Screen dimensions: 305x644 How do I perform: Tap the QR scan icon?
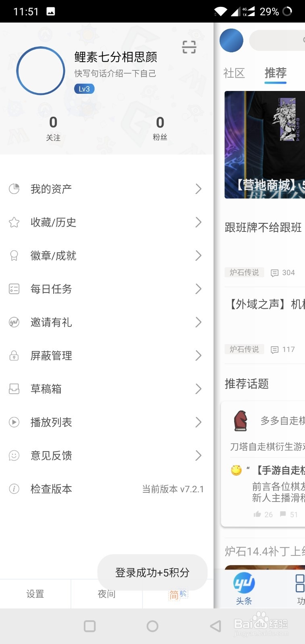[x=189, y=47]
